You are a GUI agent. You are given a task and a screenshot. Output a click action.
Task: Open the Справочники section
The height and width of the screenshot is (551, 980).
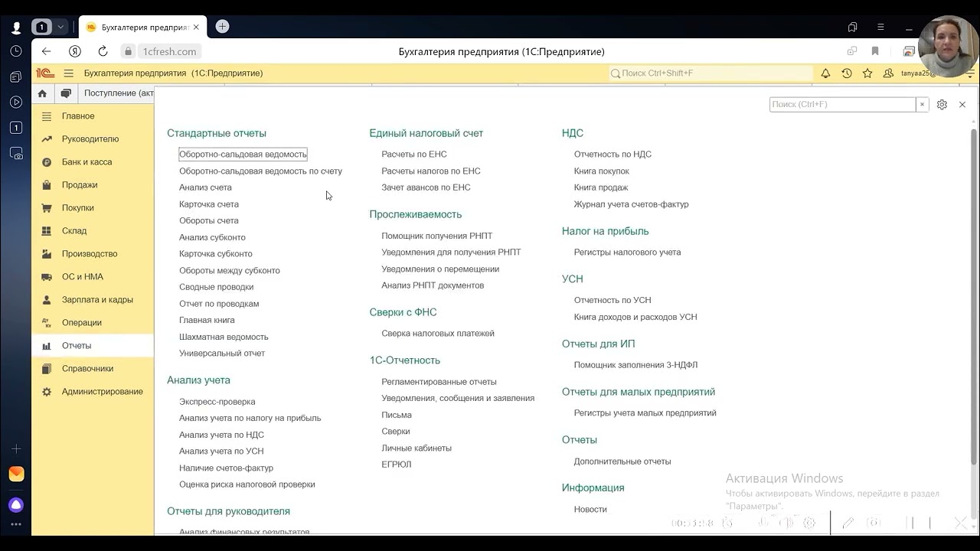pyautogui.click(x=93, y=369)
